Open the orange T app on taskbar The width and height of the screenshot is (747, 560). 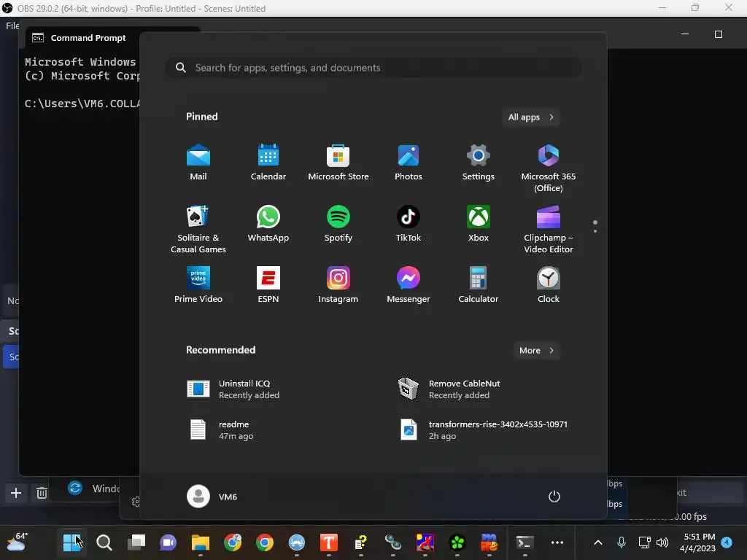click(329, 542)
